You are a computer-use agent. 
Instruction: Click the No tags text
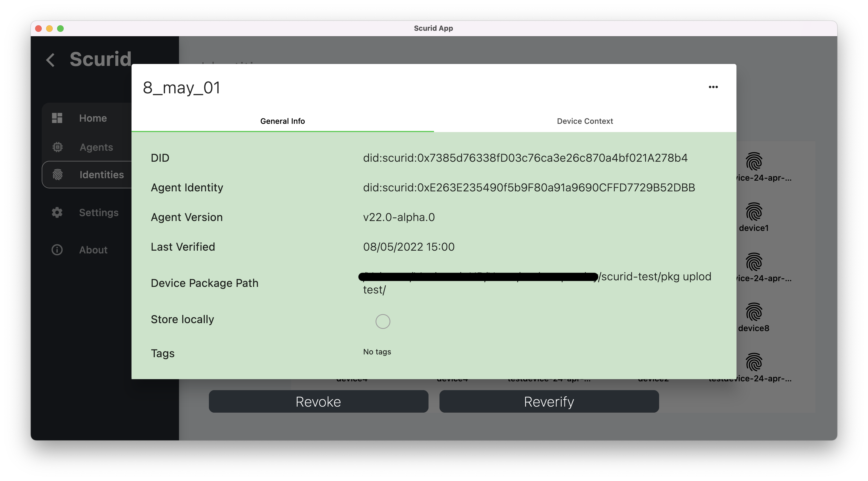coord(377,352)
